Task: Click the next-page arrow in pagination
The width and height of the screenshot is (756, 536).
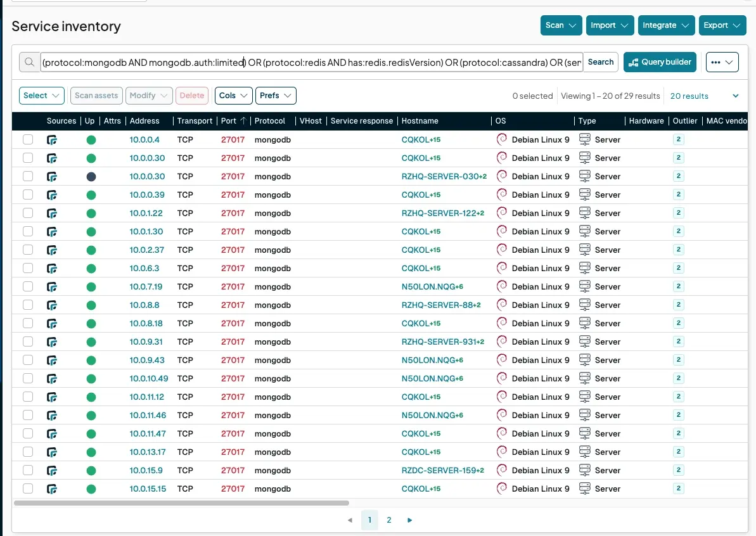Action: pos(409,520)
